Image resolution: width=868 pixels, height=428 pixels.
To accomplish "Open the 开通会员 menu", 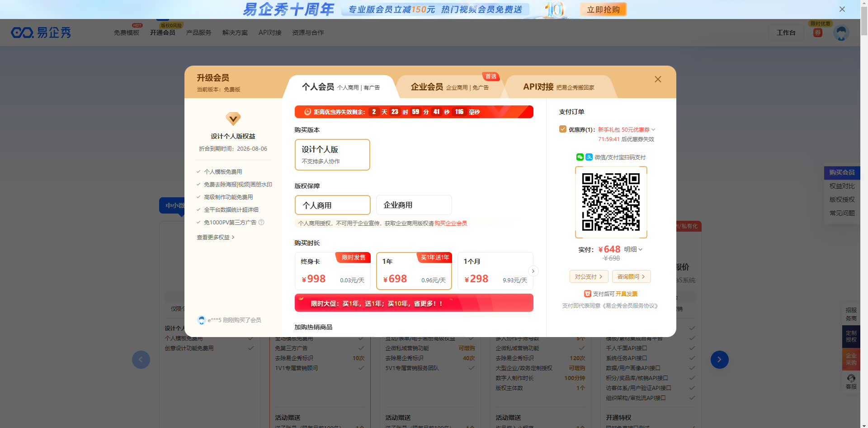I will tap(163, 33).
